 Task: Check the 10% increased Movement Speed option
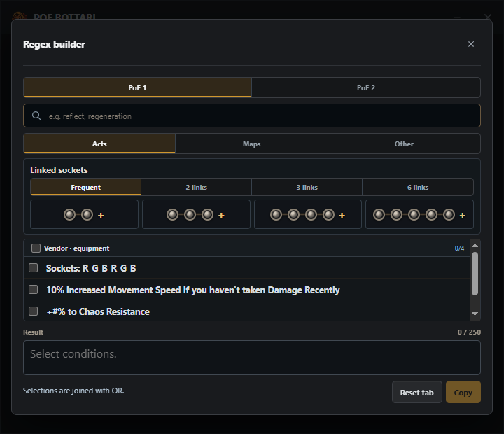pyautogui.click(x=34, y=290)
